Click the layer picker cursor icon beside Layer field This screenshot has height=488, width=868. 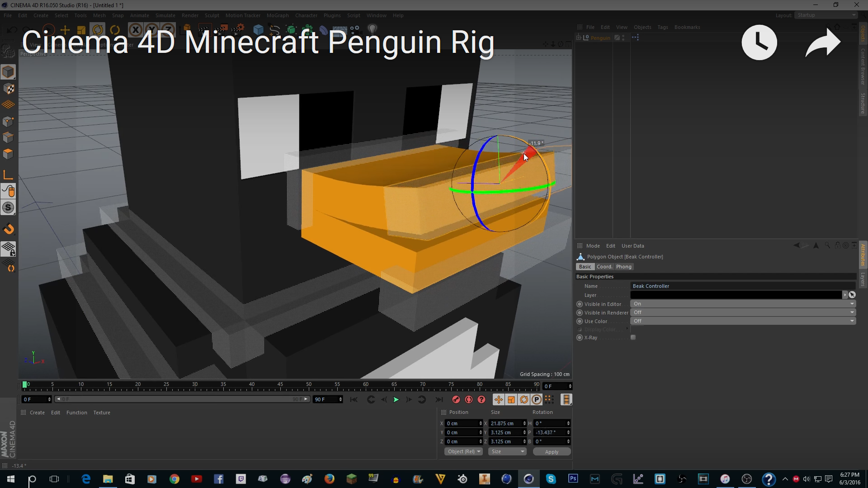pyautogui.click(x=852, y=295)
